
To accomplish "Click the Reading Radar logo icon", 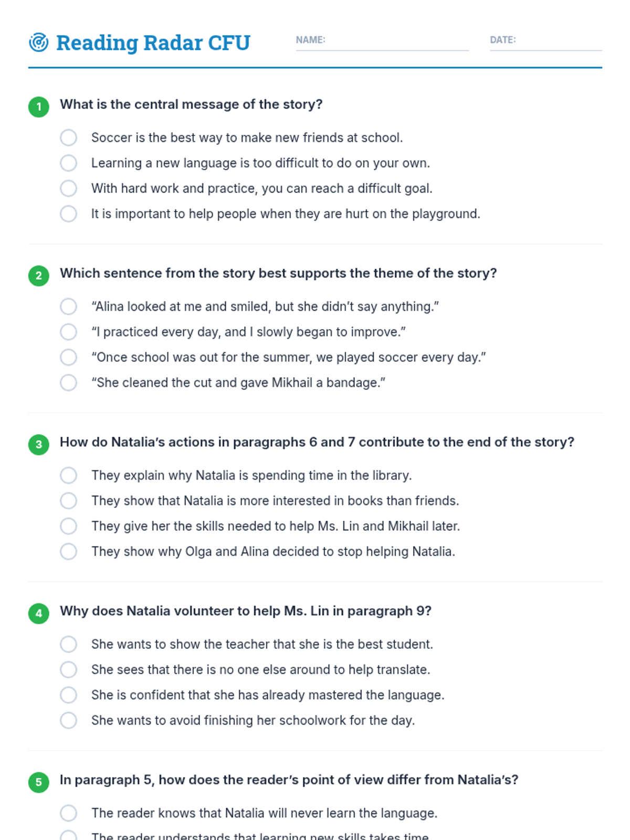I will (38, 43).
